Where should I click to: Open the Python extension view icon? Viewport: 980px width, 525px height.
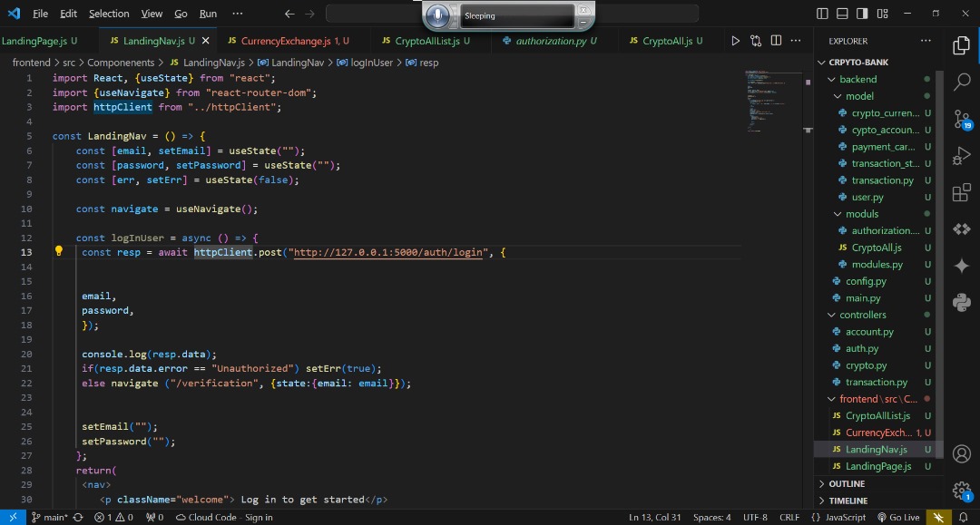[961, 303]
